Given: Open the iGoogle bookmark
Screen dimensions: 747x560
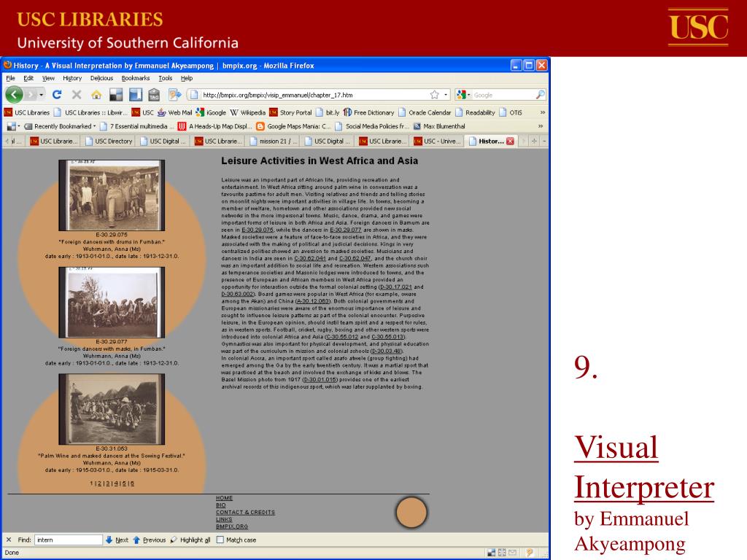Looking at the screenshot, I should 211,112.
